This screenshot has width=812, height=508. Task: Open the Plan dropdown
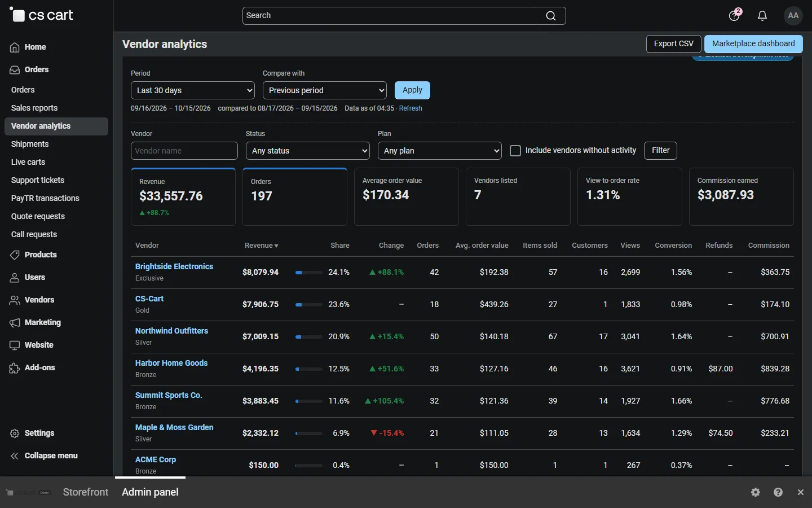tap(440, 151)
